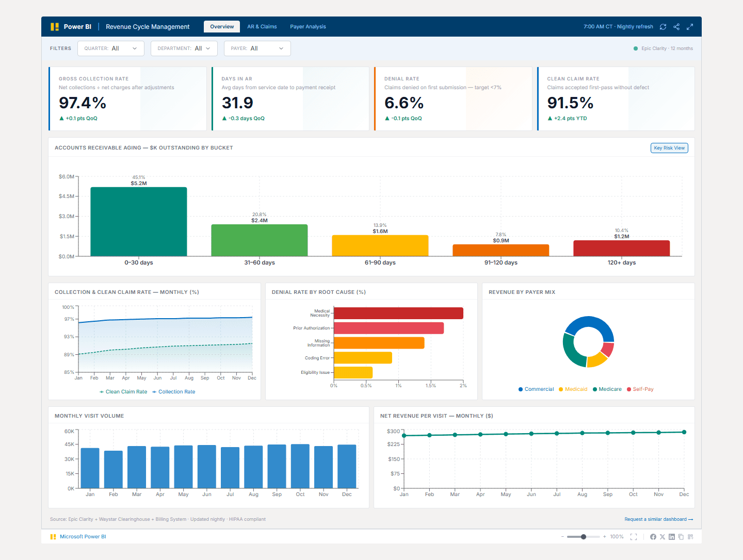Click the zoom in plus icon
743x560 pixels.
[x=605, y=537]
